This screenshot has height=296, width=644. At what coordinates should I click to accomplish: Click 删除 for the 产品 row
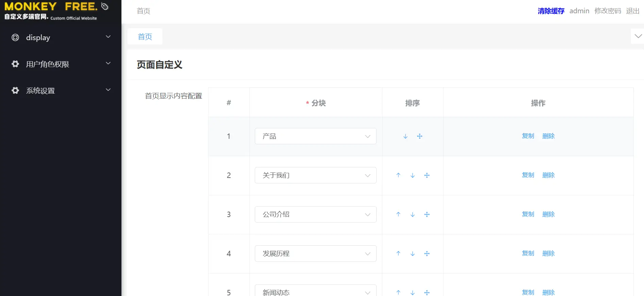tap(548, 136)
